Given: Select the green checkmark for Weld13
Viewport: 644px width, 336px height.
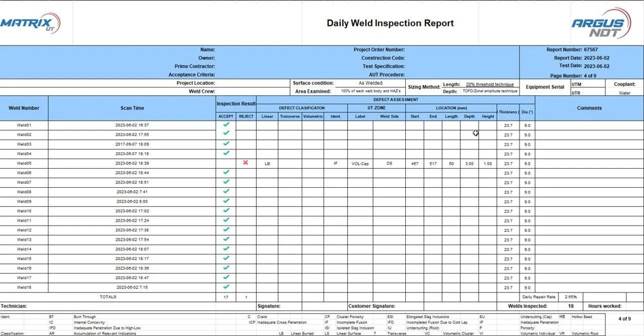Looking at the screenshot, I should [x=226, y=238].
